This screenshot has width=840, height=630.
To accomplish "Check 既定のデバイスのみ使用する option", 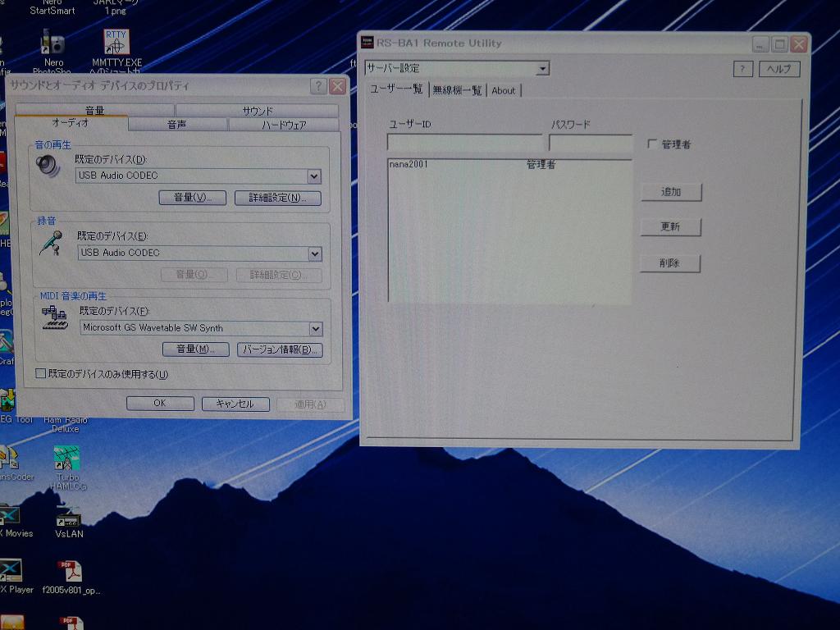I will pos(41,374).
